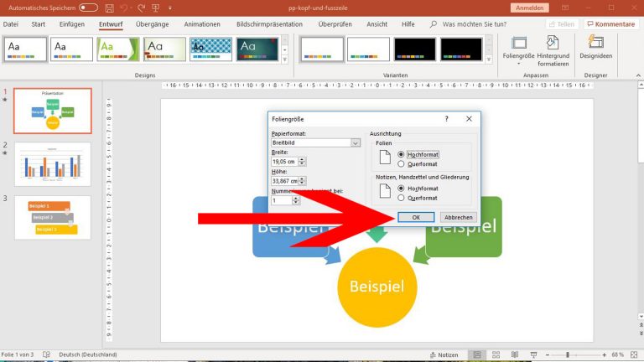Expand the Varianten gallery more arrow
The height and width of the screenshot is (362, 644).
tap(489, 59)
